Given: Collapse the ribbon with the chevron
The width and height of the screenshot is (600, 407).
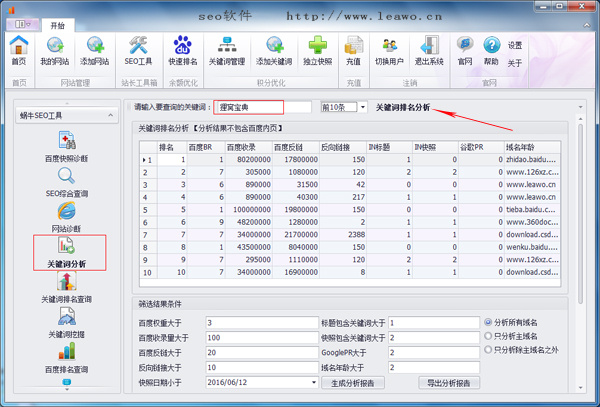Looking at the screenshot, I should [x=587, y=26].
